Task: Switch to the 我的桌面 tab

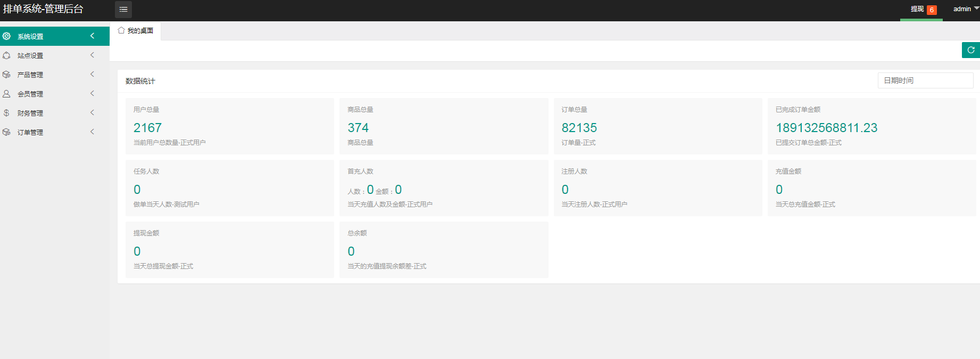Action: click(x=135, y=31)
